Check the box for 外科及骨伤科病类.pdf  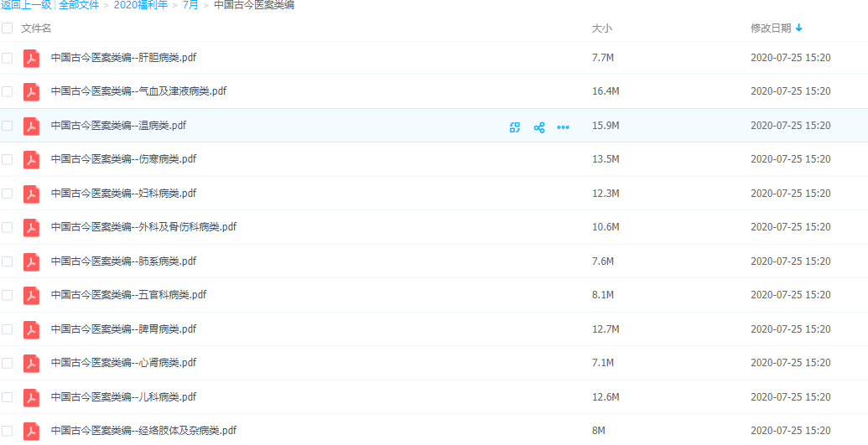(8, 228)
